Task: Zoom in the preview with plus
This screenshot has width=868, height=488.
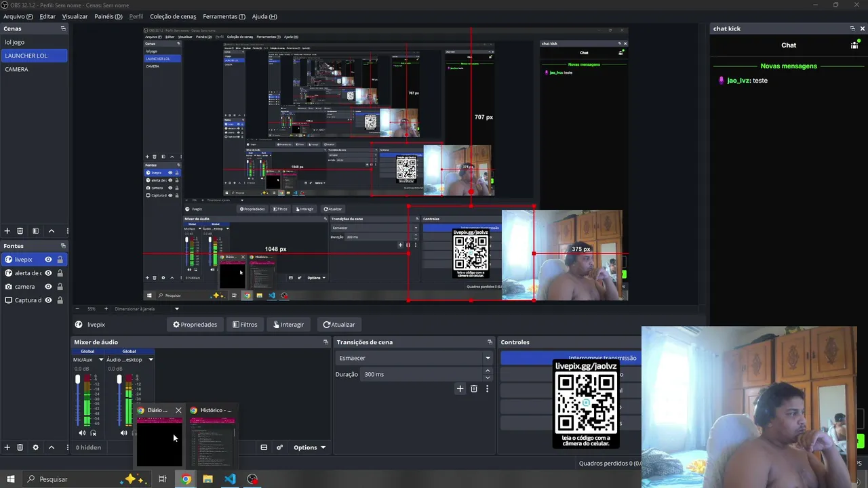Action: click(x=106, y=309)
